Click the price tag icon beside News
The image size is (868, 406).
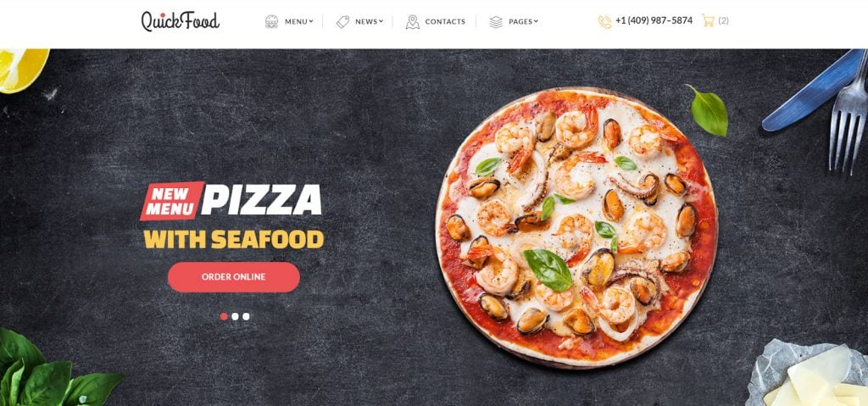[342, 21]
